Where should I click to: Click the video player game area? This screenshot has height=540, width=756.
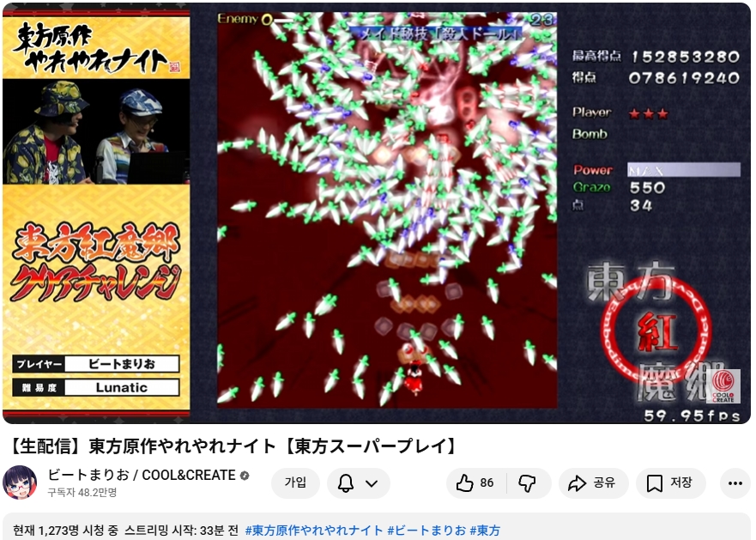click(387, 210)
